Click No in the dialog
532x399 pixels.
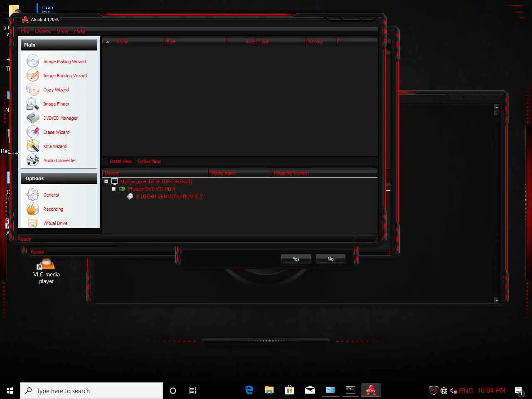(x=330, y=259)
